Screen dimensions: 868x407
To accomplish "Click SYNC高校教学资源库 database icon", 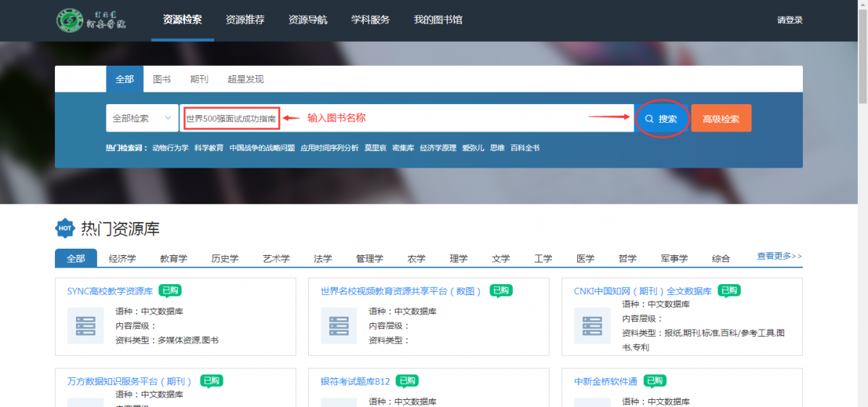I will [85, 325].
